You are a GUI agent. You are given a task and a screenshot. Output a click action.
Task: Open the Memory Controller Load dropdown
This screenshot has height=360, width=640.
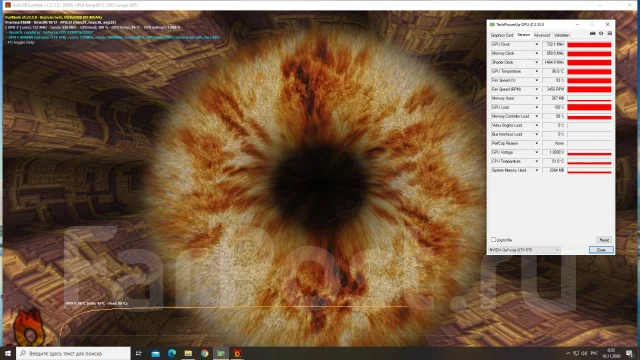pos(536,116)
